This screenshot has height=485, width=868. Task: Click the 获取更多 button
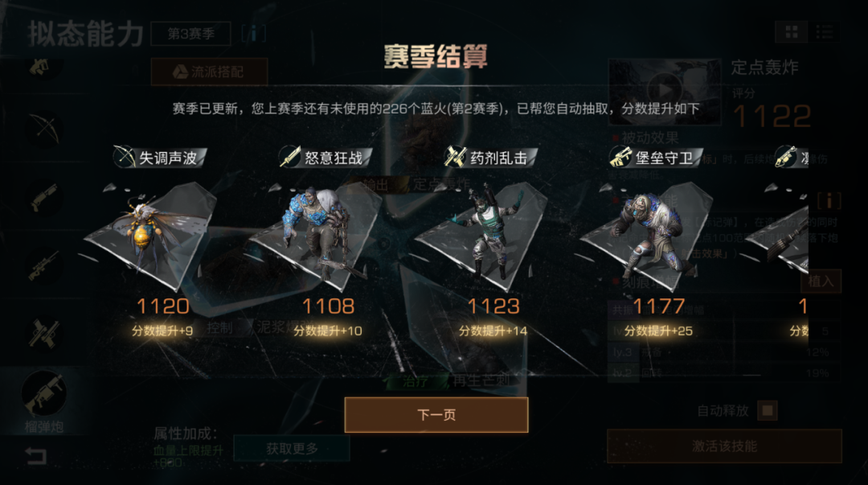click(x=292, y=449)
